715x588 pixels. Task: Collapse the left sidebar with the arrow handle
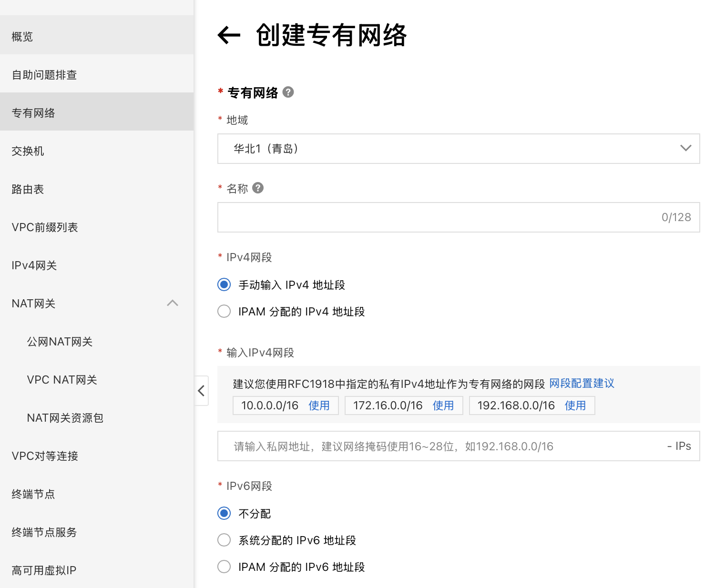(x=201, y=391)
